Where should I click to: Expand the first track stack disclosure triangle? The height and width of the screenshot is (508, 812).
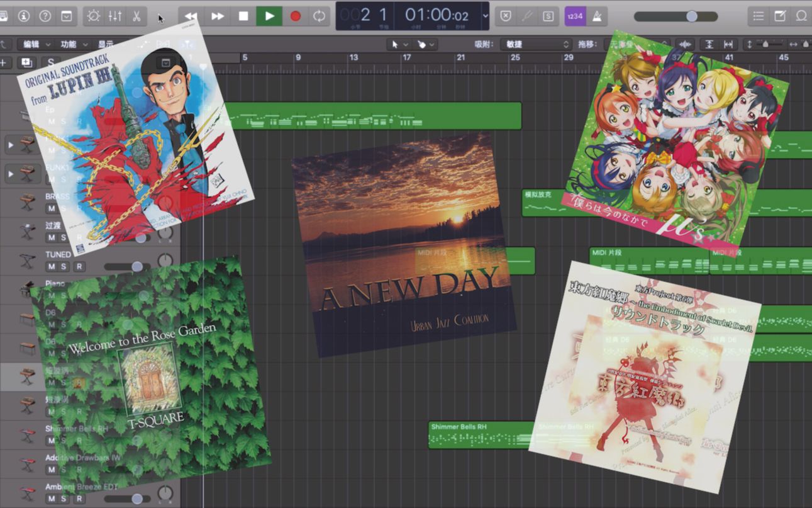(10, 145)
